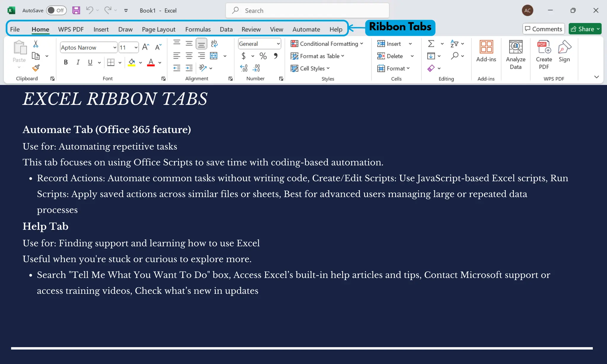Customize Quick Access Toolbar dropdown arrow

point(126,10)
